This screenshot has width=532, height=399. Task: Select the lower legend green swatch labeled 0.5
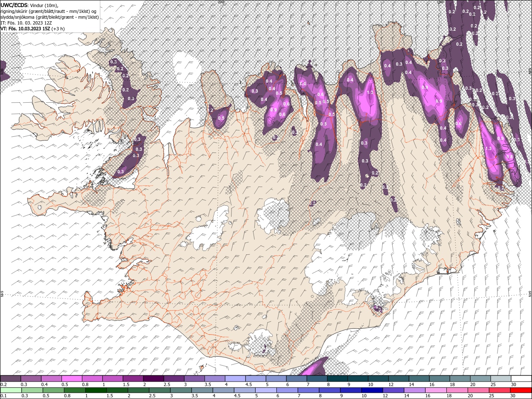coord(53,390)
